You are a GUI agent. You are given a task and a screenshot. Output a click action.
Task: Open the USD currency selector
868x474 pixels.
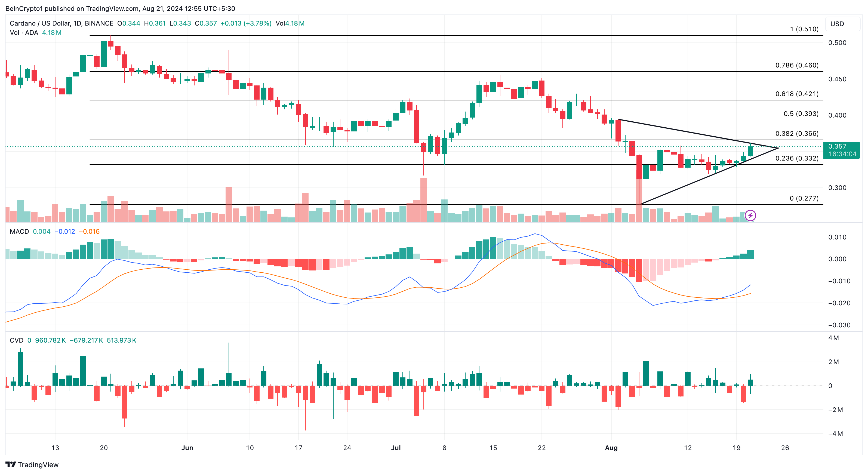(842, 24)
